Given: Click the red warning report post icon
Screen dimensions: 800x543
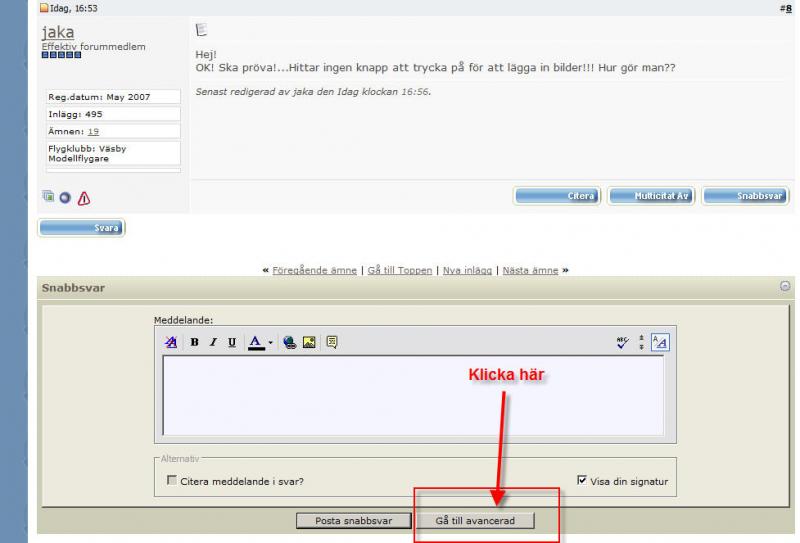Looking at the screenshot, I should click(84, 198).
